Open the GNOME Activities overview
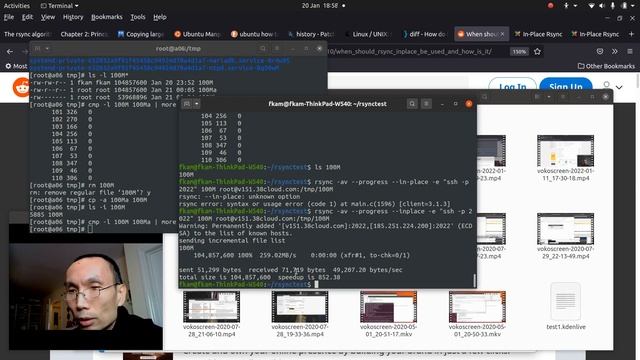 click(x=17, y=6)
